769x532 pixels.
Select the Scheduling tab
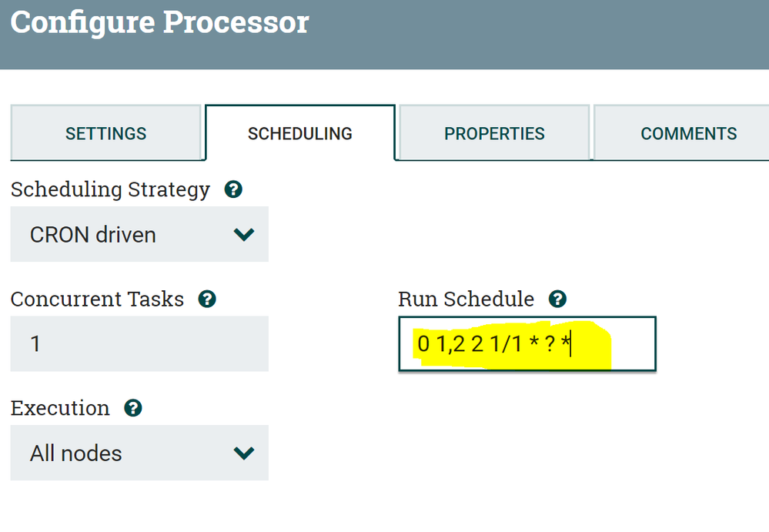pos(299,132)
